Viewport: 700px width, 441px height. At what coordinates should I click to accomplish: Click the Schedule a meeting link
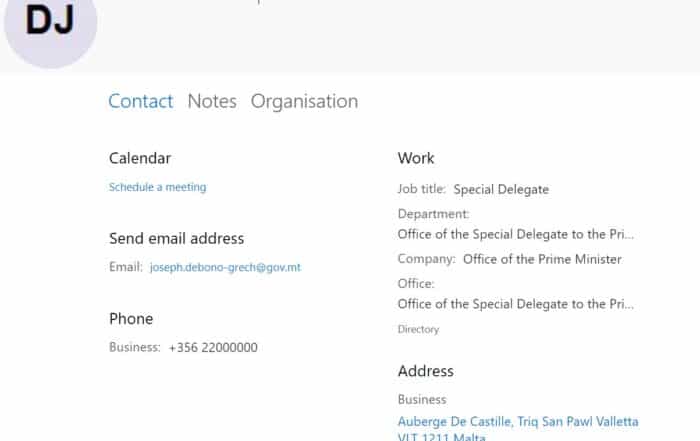point(157,187)
